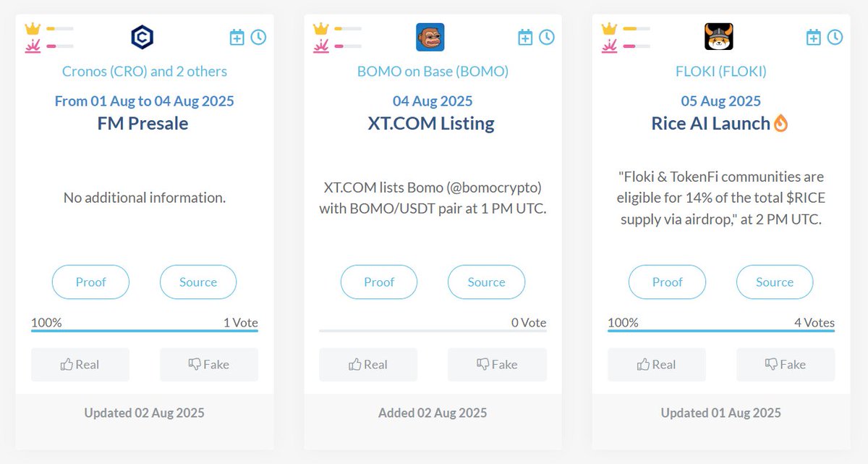Click the add-to-calendar icon on BOMO card

coord(525,37)
